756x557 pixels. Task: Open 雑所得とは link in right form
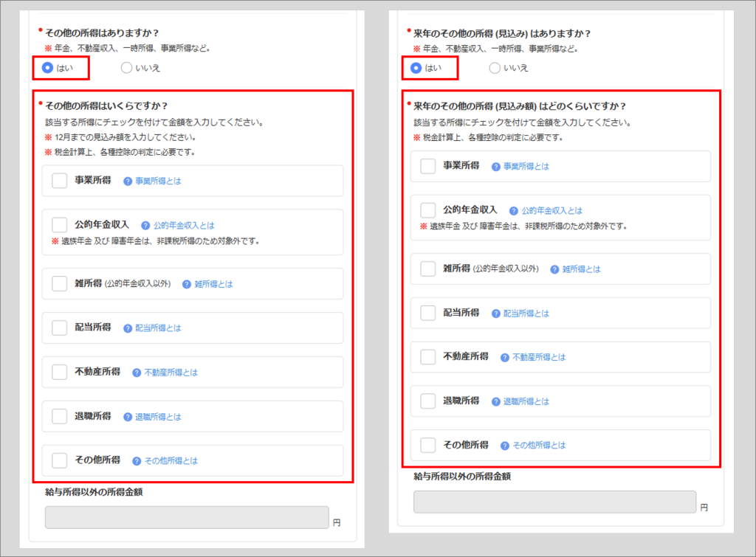tap(582, 269)
